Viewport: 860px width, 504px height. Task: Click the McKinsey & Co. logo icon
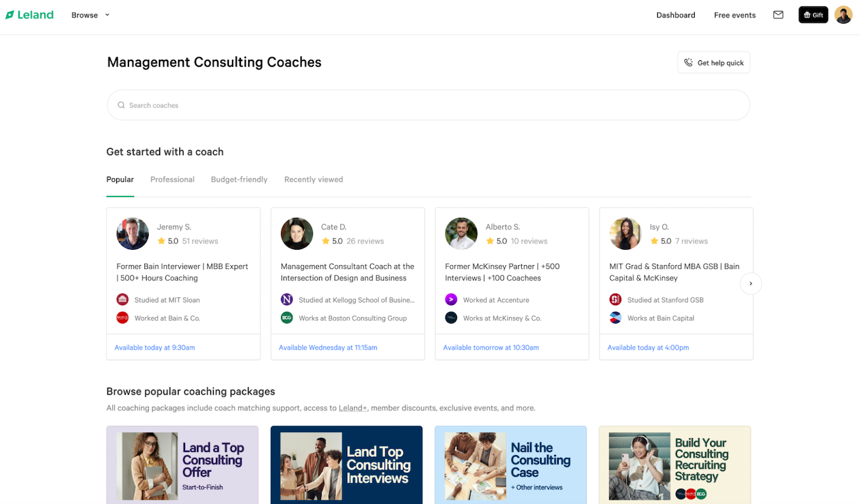[451, 318]
